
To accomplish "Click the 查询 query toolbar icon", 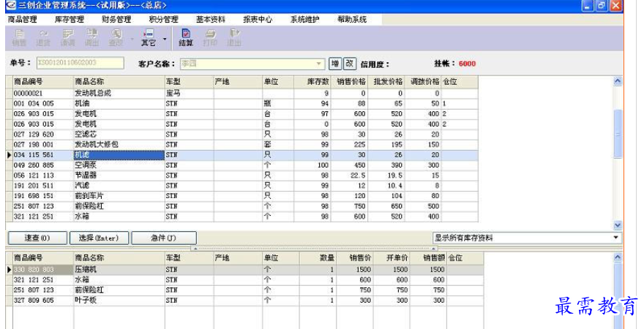I will click(x=116, y=38).
